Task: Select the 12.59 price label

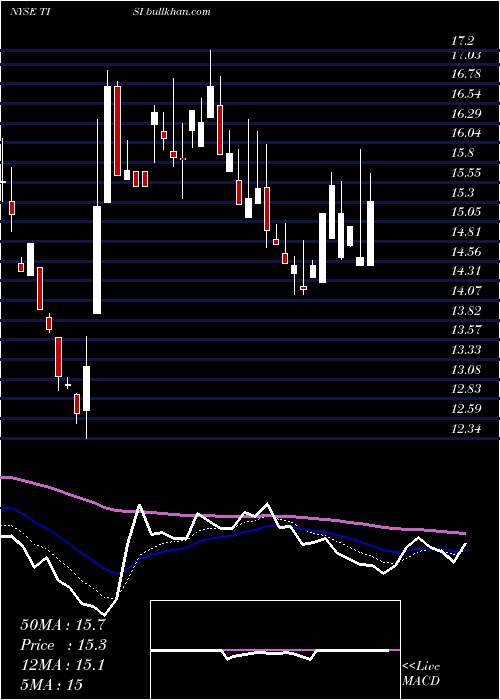Action: pos(466,409)
